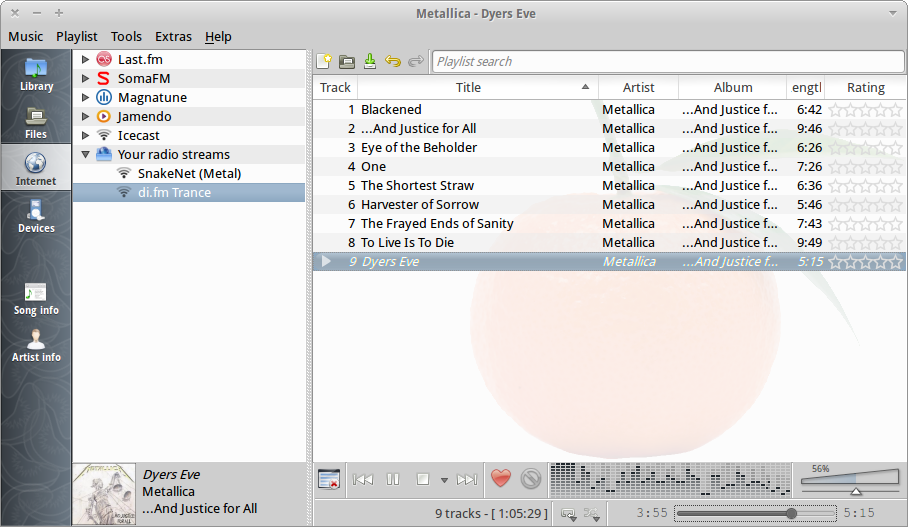
Task: Sort playlist by Album column header
Action: [x=733, y=87]
